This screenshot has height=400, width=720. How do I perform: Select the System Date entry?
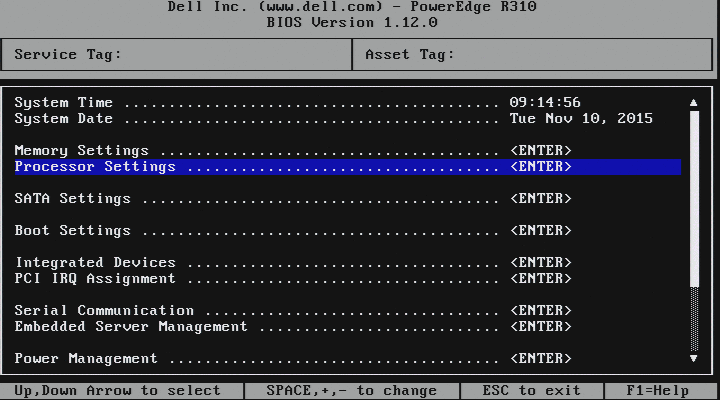(348, 118)
